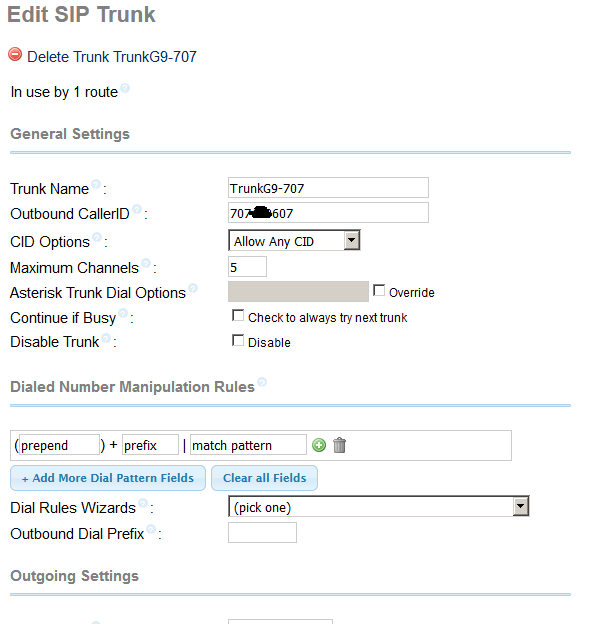Click the Maximum Channels field
This screenshot has width=593, height=624.
point(247,267)
